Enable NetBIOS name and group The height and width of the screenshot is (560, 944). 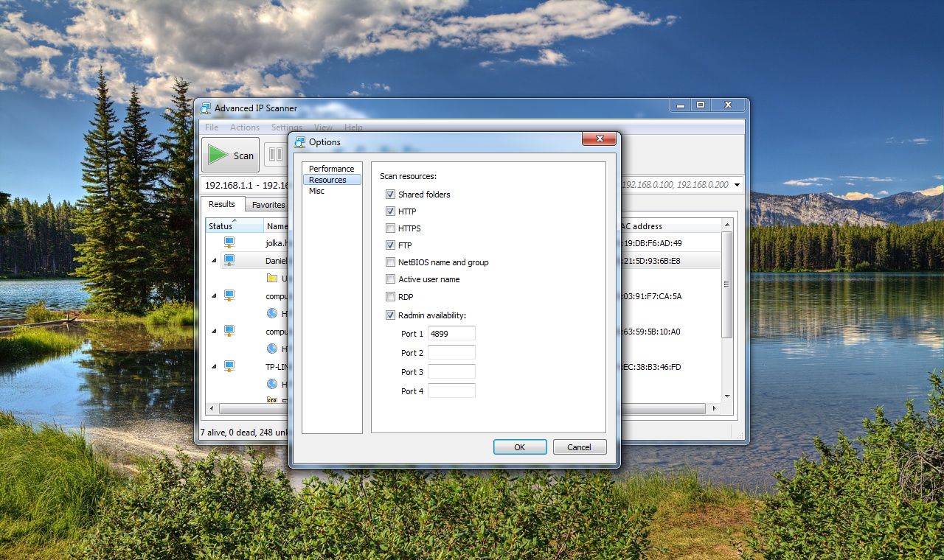pyautogui.click(x=391, y=262)
